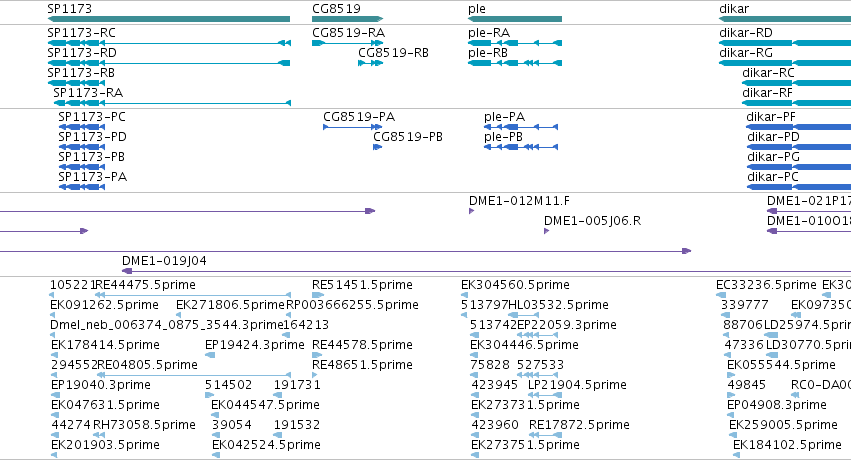
Task: Click EST label RE17872.5prime
Action: tap(579, 426)
